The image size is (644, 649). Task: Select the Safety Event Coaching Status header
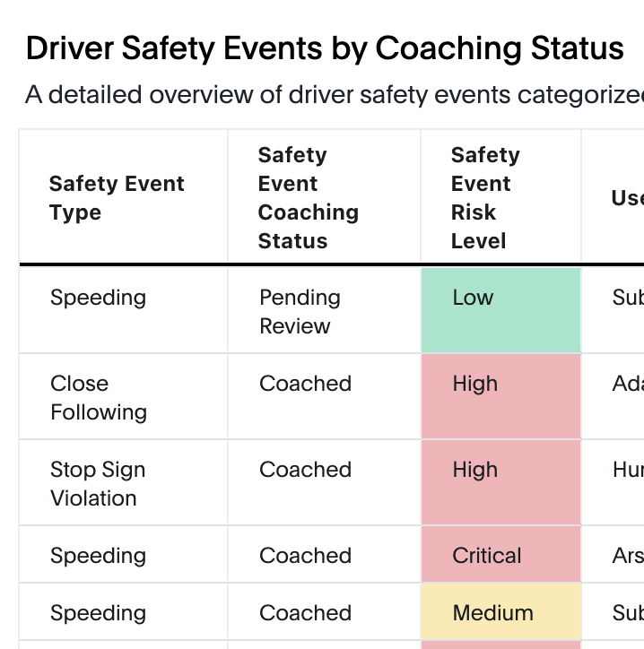[x=308, y=198]
